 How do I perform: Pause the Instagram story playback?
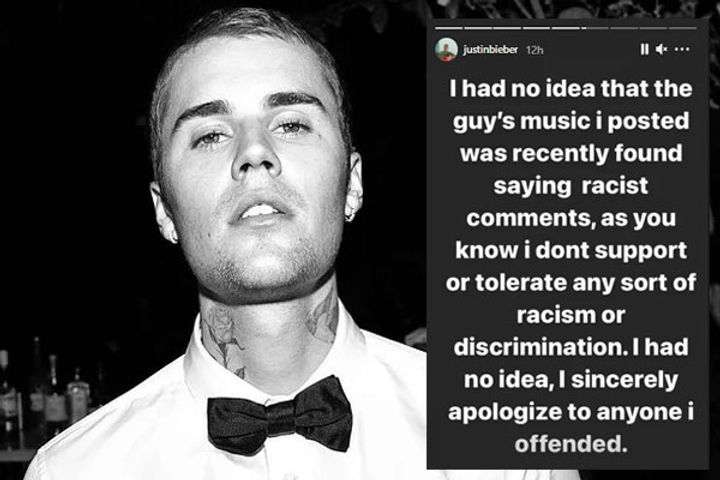pos(645,49)
